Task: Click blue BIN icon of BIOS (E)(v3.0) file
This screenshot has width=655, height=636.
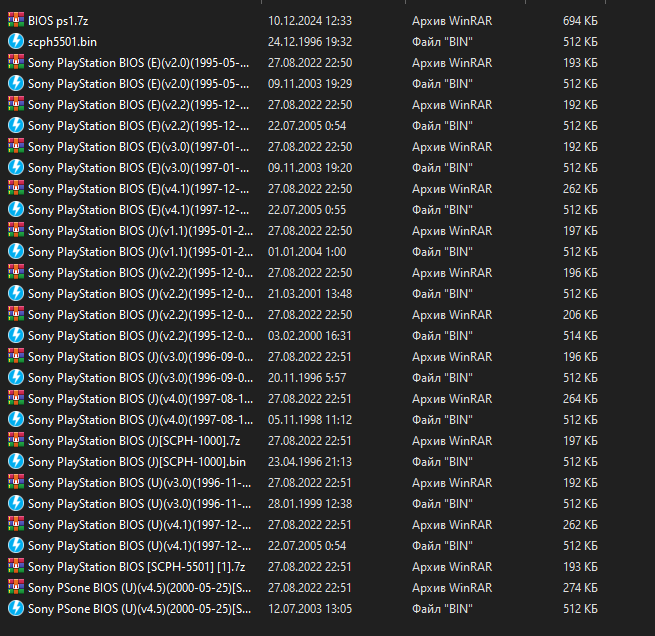Action: click(16, 167)
